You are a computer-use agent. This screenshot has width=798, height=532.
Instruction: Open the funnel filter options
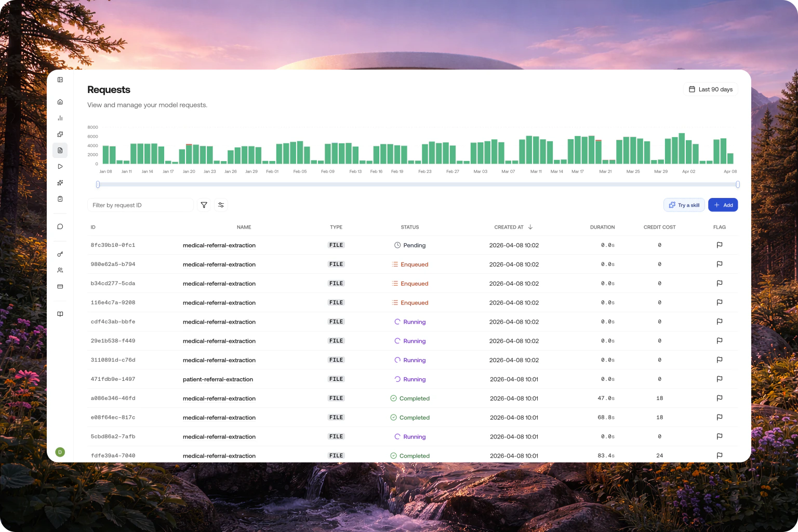tap(204, 205)
